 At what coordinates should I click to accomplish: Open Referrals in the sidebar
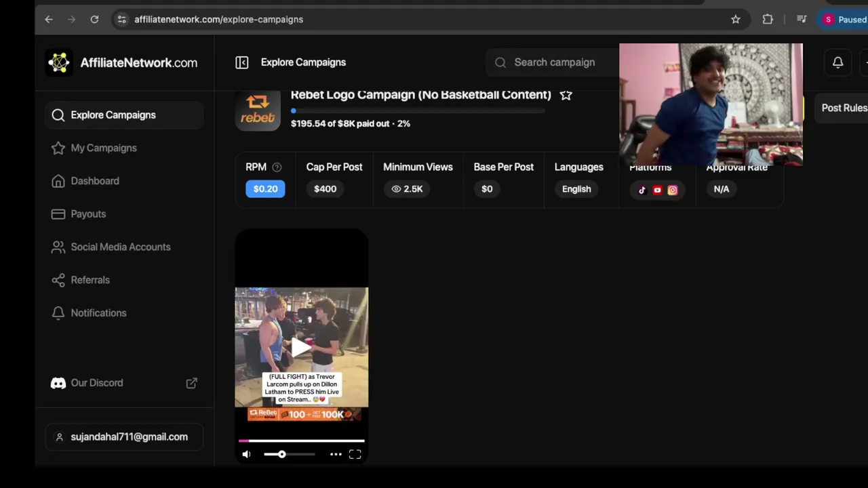pos(125,280)
